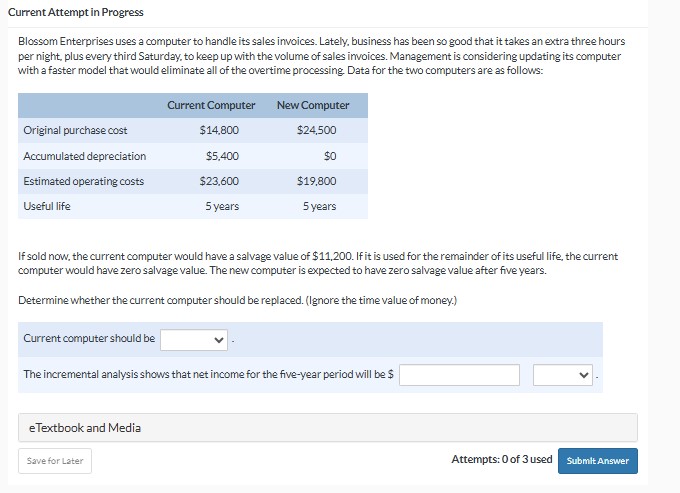680x493 pixels.
Task: Select the $14,800 purchase cost cell
Action: (x=219, y=130)
